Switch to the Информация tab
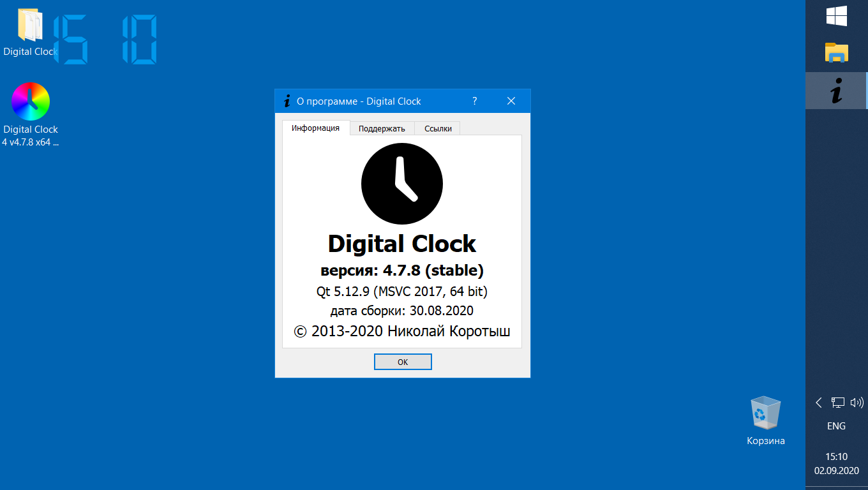 click(315, 128)
